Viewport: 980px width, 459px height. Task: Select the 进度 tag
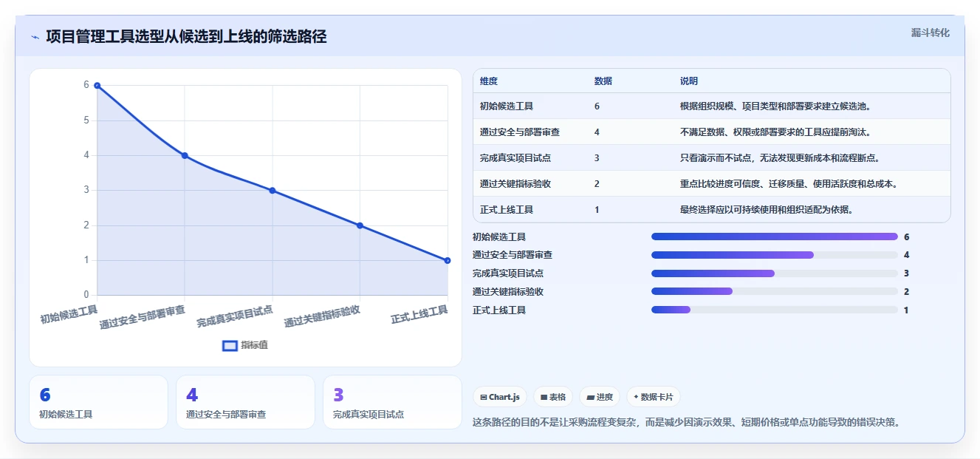tap(600, 397)
